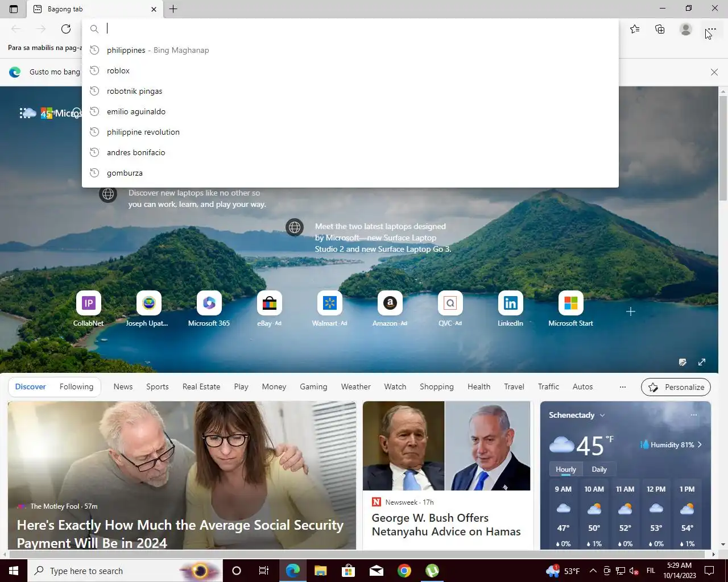Open the eBay quick link tile
Screen dimensions: 728x582
(x=269, y=309)
